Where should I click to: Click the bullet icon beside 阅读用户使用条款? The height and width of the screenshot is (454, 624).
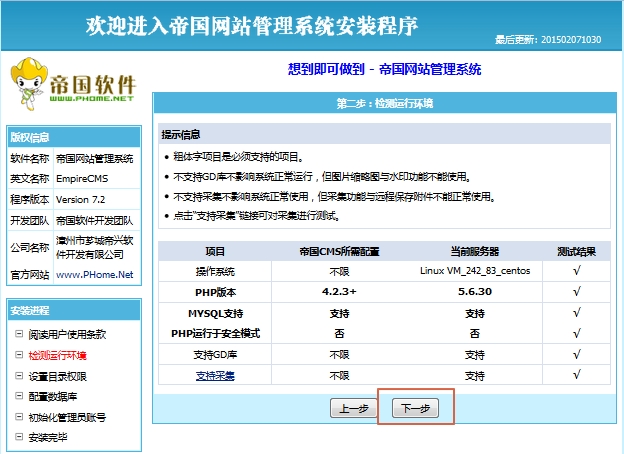(x=18, y=334)
